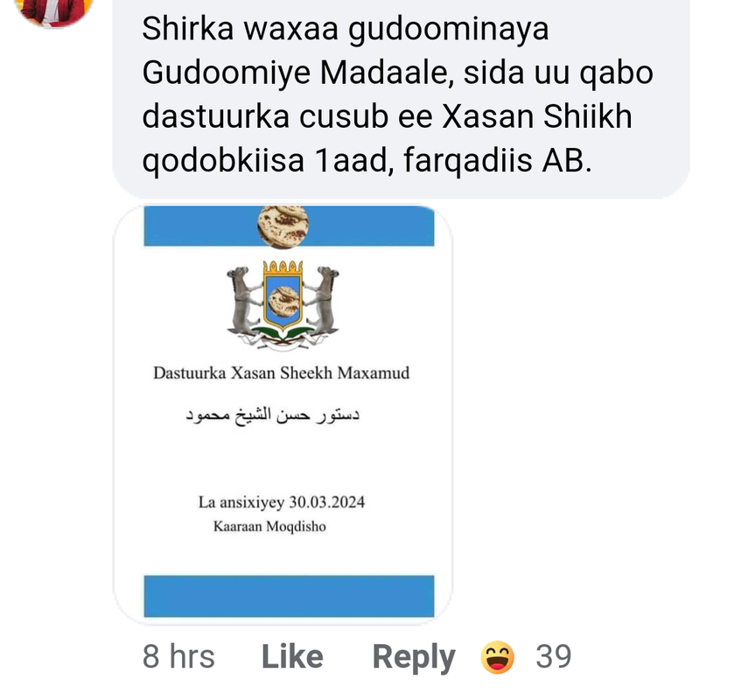Viewport: 748px width, 700px height.
Task: Open the 8 hrs timestamp link
Action: tap(178, 656)
